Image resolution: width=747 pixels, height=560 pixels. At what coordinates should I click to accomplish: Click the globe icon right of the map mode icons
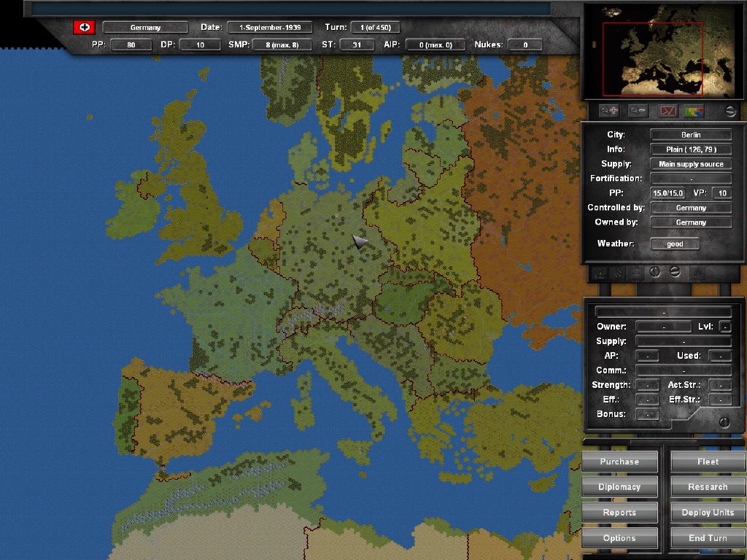pyautogui.click(x=732, y=112)
